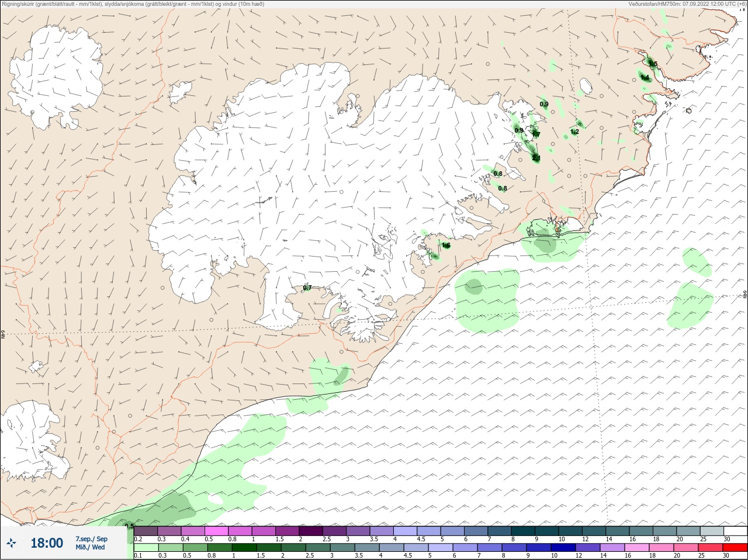Click the weekday text 'Mið./ Wed'

[90, 547]
